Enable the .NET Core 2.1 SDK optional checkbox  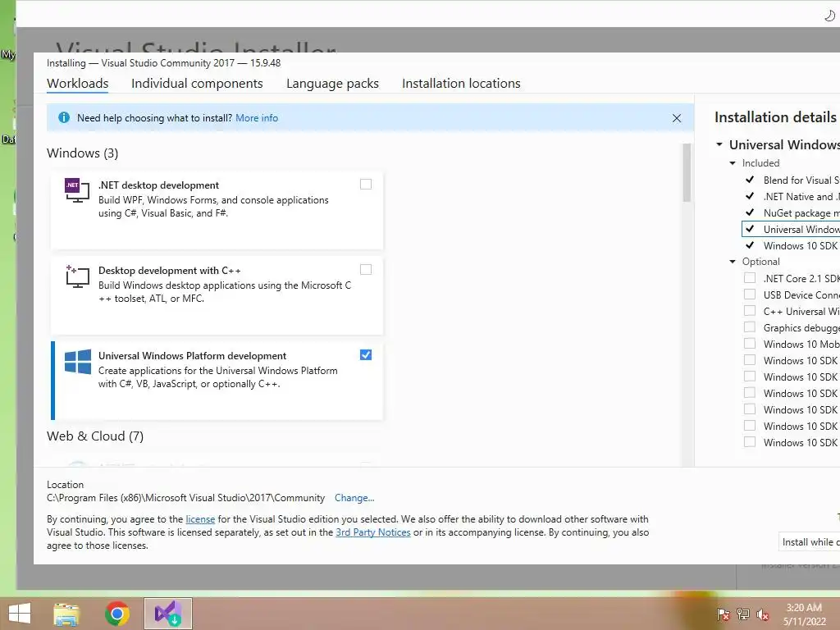[750, 278]
